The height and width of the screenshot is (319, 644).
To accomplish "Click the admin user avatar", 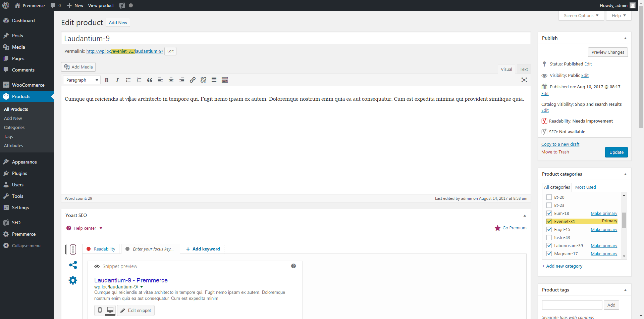I will pos(633,5).
